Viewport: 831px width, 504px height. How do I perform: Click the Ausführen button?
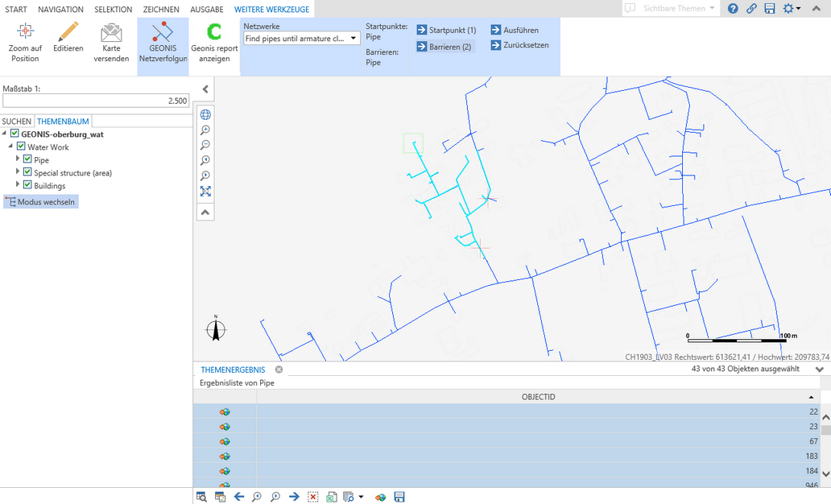tap(515, 30)
